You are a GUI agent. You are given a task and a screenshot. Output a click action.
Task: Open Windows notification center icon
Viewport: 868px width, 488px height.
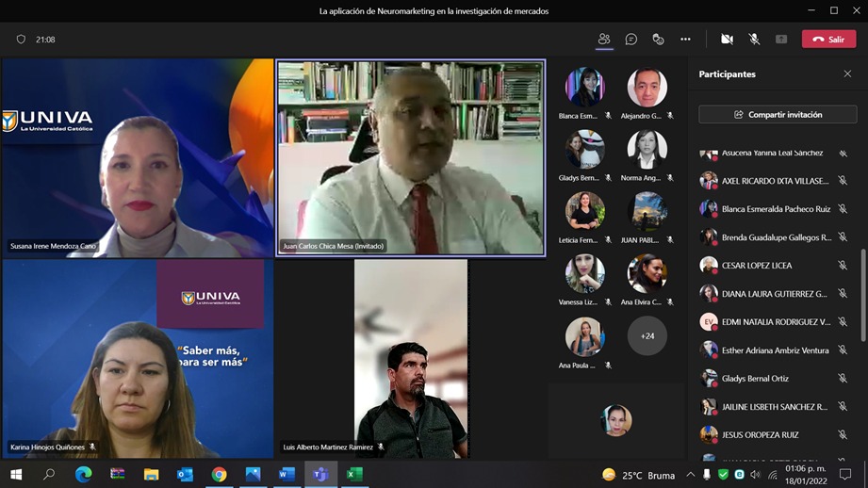pyautogui.click(x=845, y=474)
